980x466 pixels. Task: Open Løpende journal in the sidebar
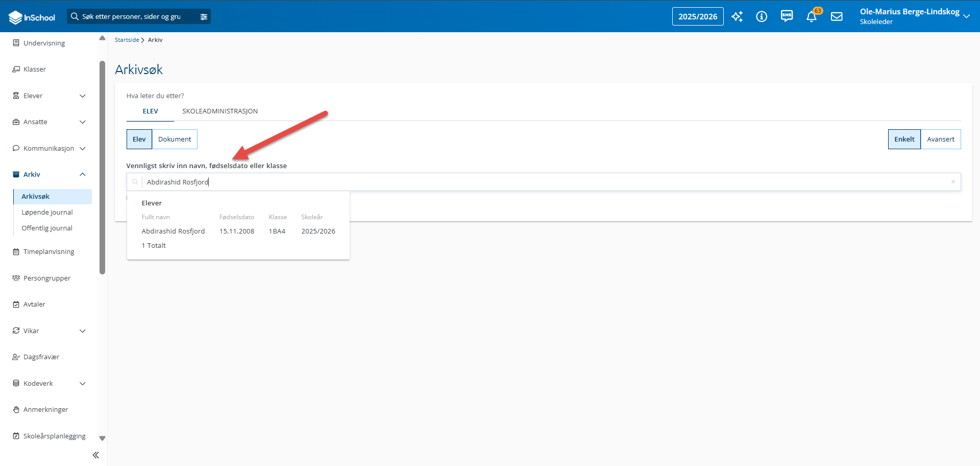47,212
